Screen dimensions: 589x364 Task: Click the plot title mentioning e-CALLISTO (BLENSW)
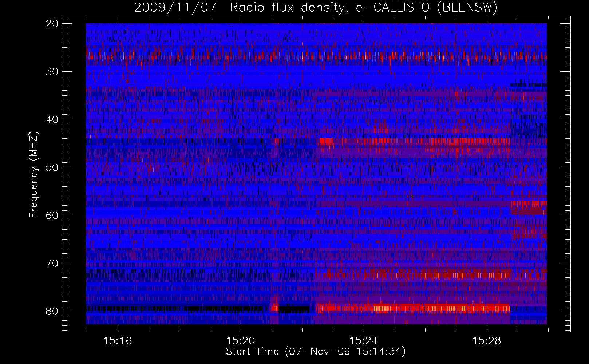(x=316, y=7)
